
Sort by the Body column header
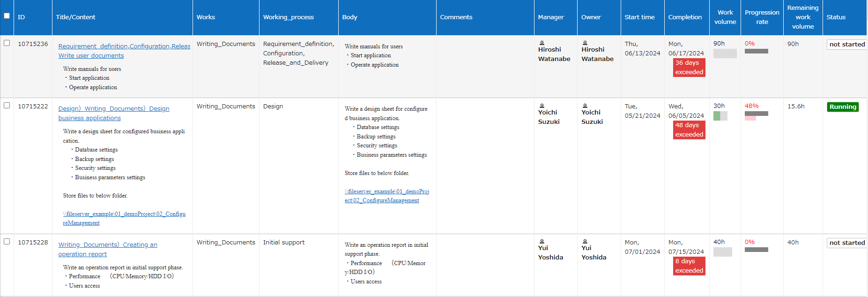point(387,17)
